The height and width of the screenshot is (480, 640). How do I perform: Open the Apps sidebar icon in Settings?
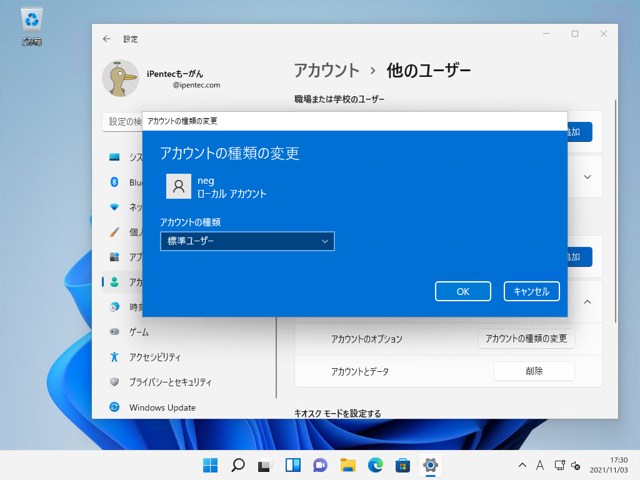coord(114,257)
